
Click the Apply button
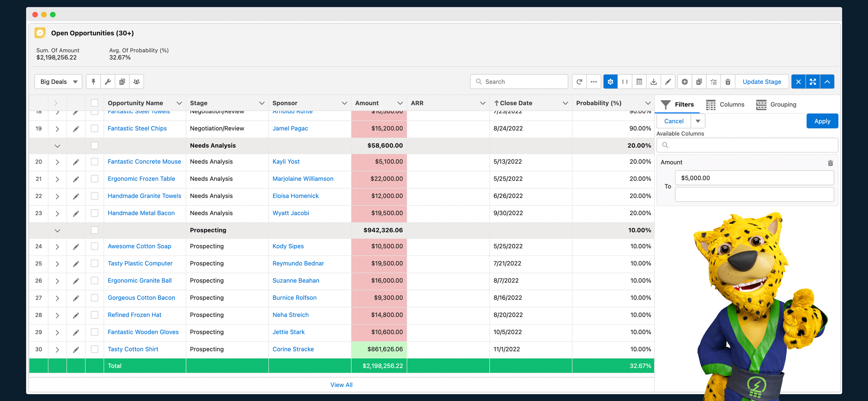coord(822,121)
